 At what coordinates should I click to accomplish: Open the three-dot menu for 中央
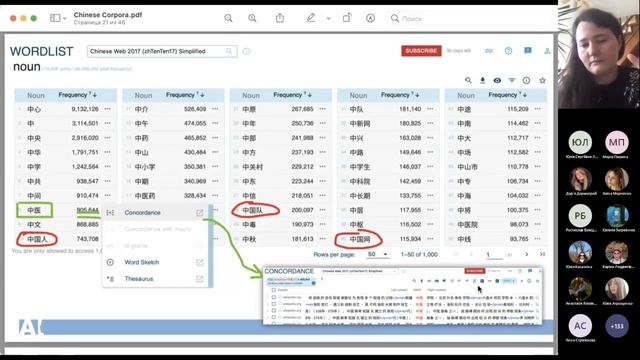(107, 138)
